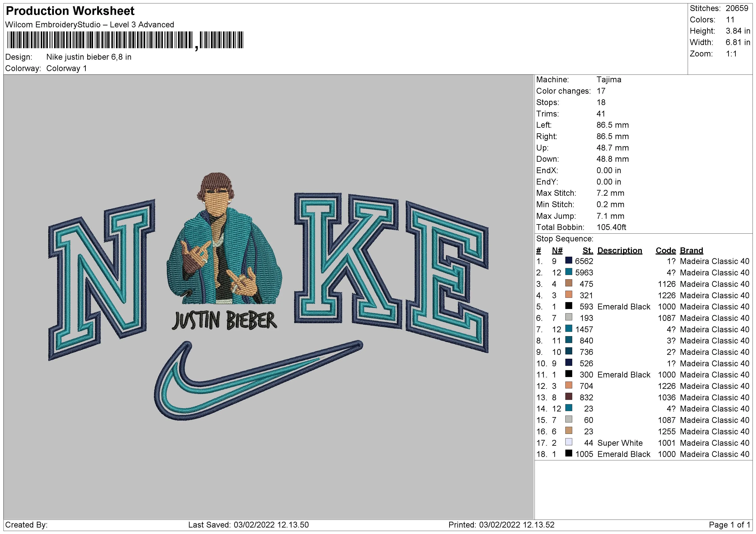Click 'Super White' in stop row 17
Screen dimensions: 756x534
point(620,443)
